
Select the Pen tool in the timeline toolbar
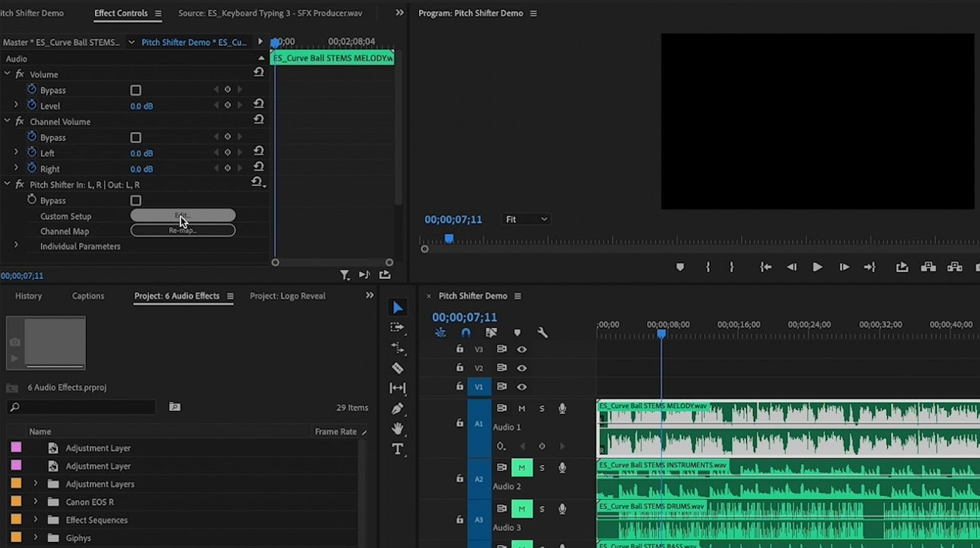397,409
